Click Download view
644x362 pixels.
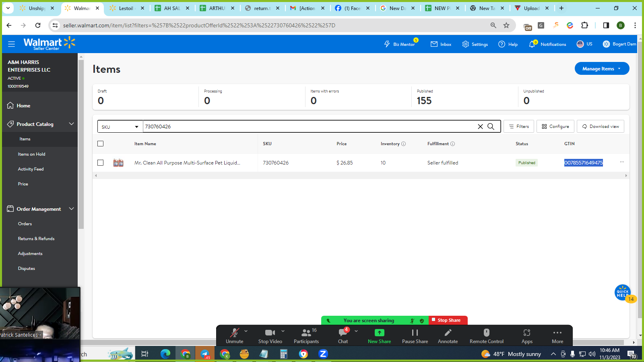tap(601, 126)
